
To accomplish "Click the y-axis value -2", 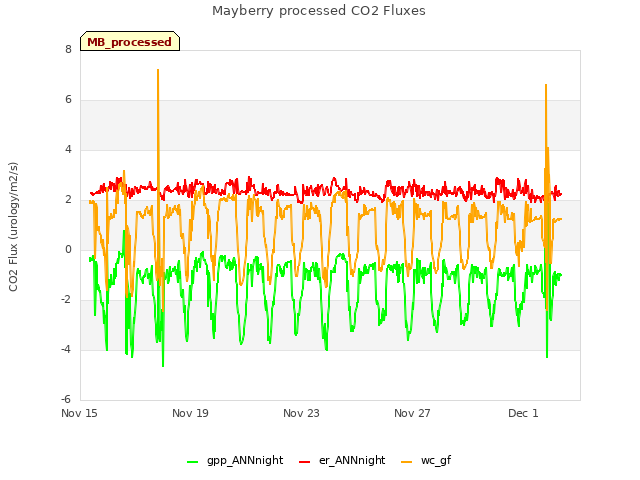I will coord(66,300).
